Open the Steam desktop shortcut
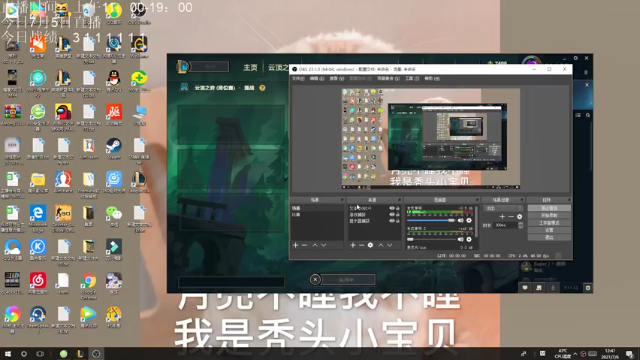This screenshot has height=360, width=640. [114, 146]
